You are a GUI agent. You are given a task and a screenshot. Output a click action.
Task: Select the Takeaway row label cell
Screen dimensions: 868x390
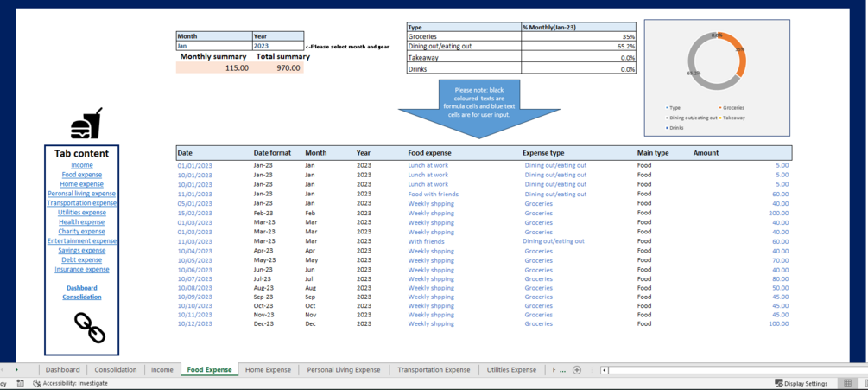[464, 57]
